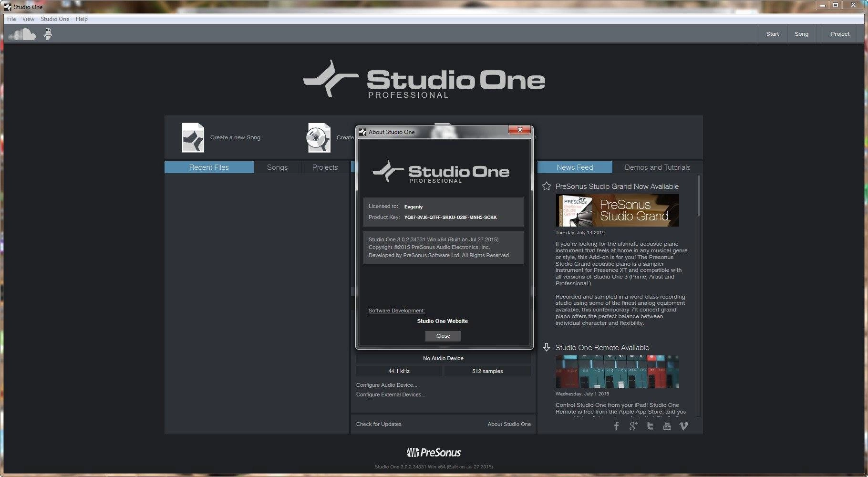
Task: Open the YouTube social icon
Action: (x=667, y=426)
